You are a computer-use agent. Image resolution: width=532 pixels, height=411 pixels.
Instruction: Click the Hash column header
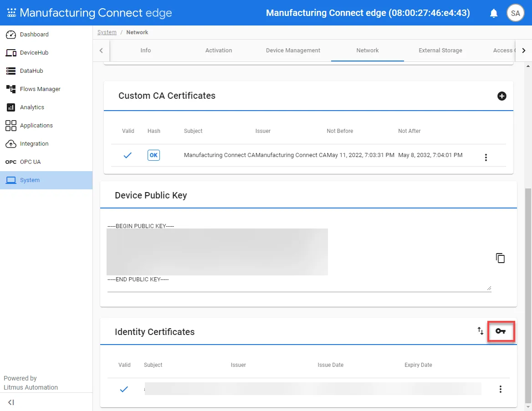click(153, 131)
